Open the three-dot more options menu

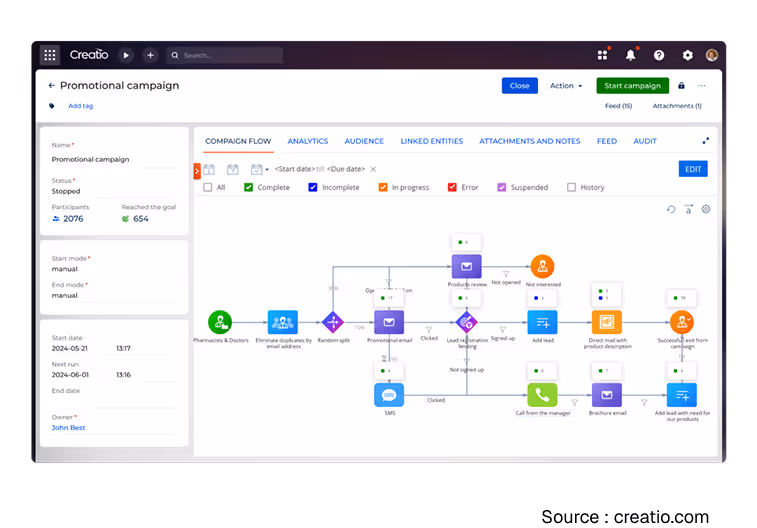(x=701, y=85)
